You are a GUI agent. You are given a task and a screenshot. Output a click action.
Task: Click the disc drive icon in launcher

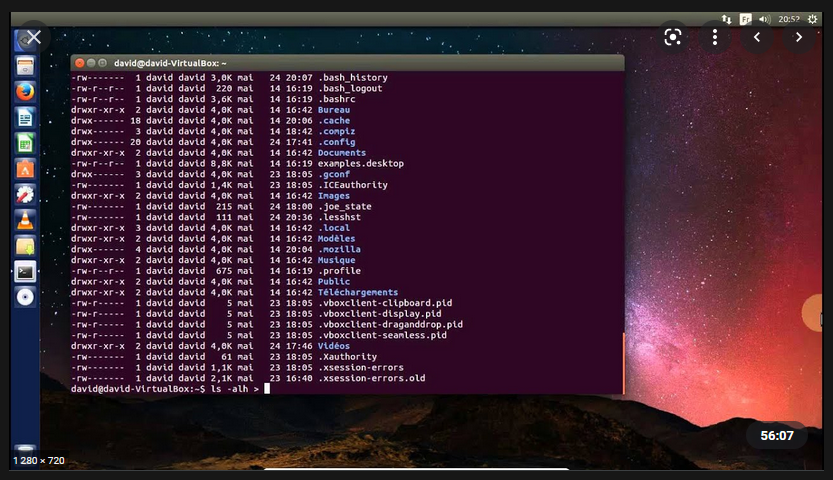25,297
